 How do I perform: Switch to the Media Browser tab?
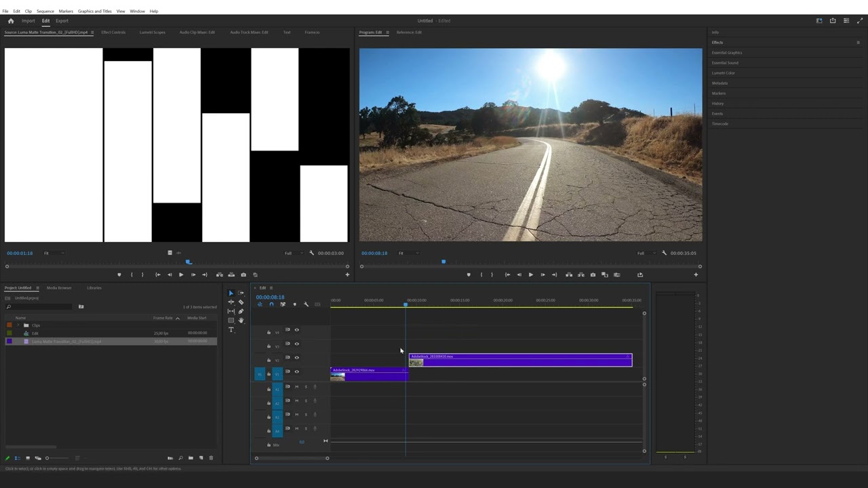59,288
